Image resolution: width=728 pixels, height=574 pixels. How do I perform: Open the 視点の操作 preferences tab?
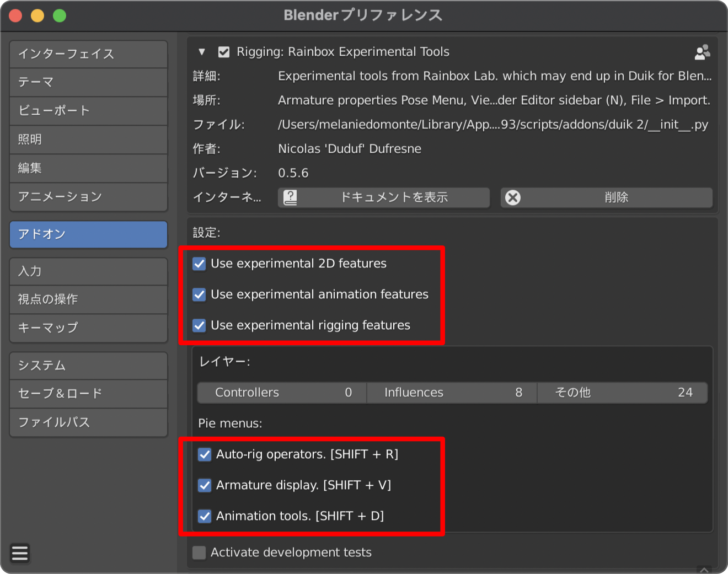point(88,299)
